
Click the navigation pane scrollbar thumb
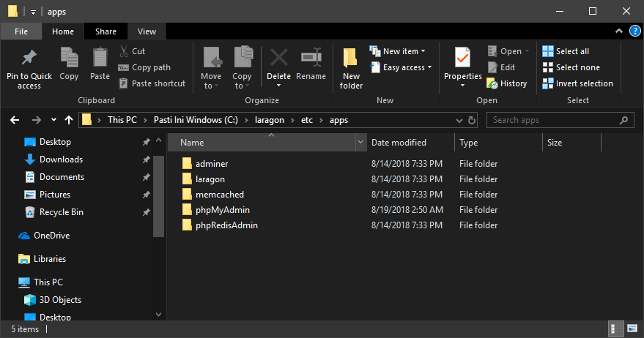point(158,196)
